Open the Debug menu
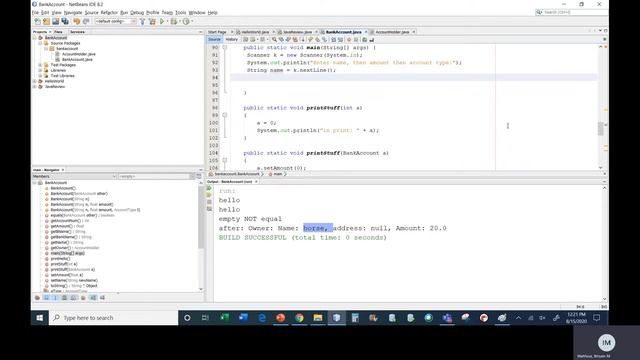This screenshot has height=360, width=640. [137, 13]
